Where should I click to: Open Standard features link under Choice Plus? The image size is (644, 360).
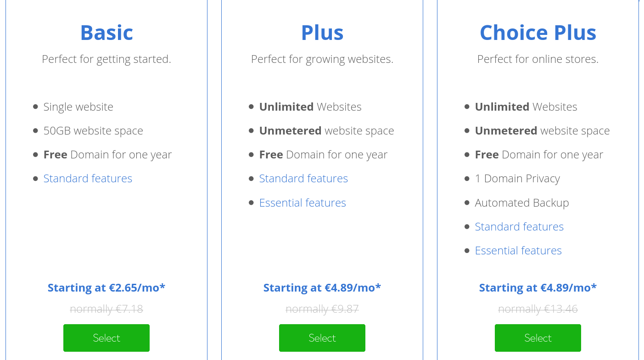coord(519,226)
